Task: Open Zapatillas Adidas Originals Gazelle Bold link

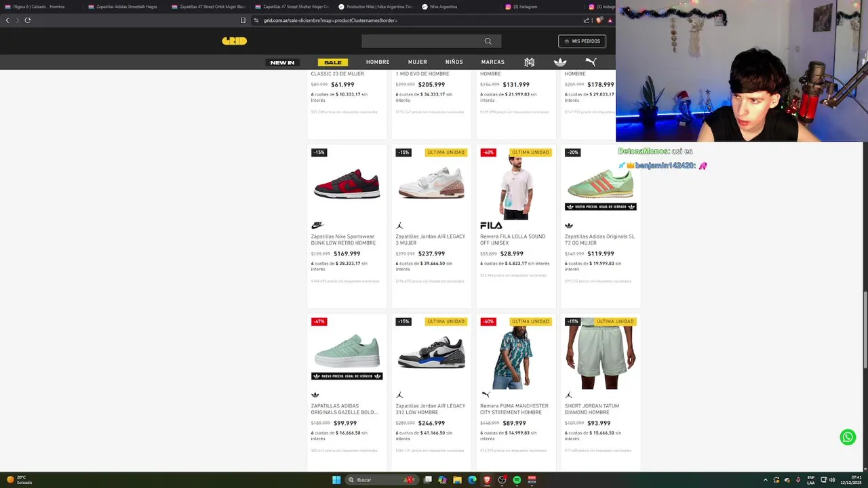Action: (344, 409)
